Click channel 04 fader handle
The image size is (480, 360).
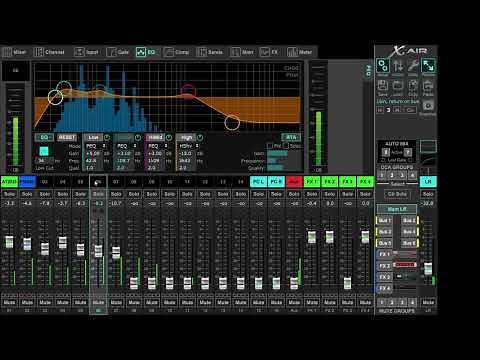pos(63,242)
